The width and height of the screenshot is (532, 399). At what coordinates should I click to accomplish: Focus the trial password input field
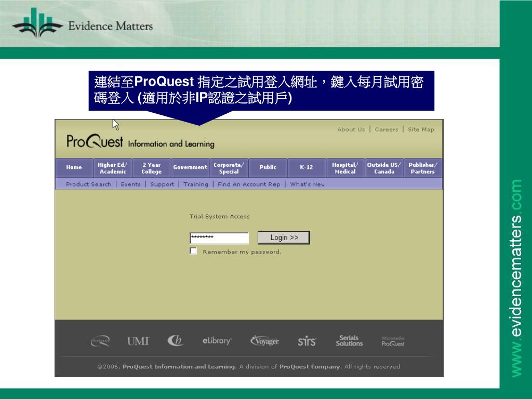[219, 238]
